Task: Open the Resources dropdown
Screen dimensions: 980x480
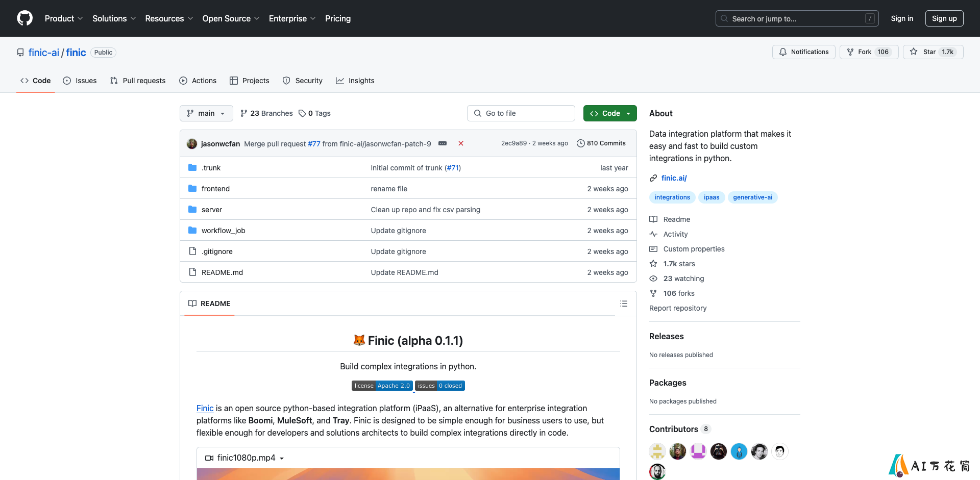Action: pos(169,18)
